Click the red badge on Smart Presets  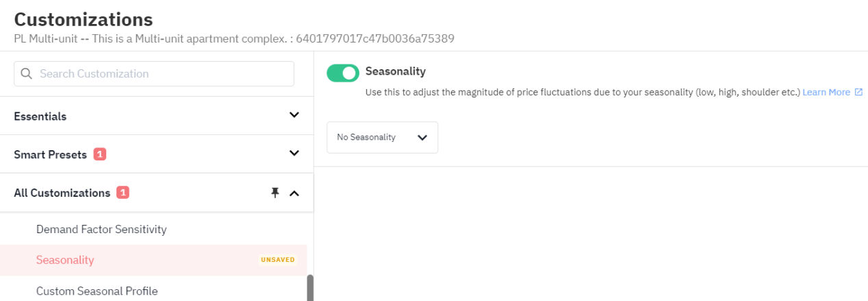pos(100,154)
